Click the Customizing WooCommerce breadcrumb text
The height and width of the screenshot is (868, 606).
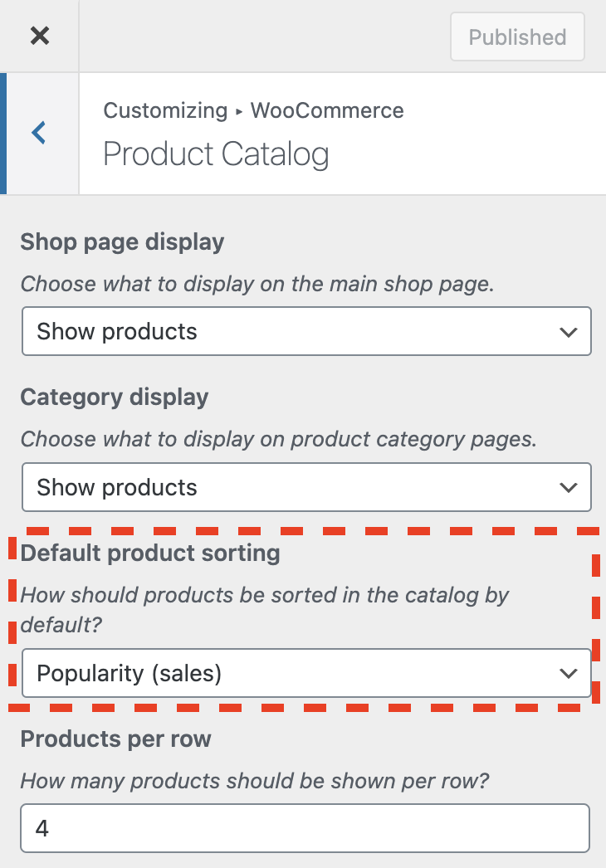[x=254, y=110]
